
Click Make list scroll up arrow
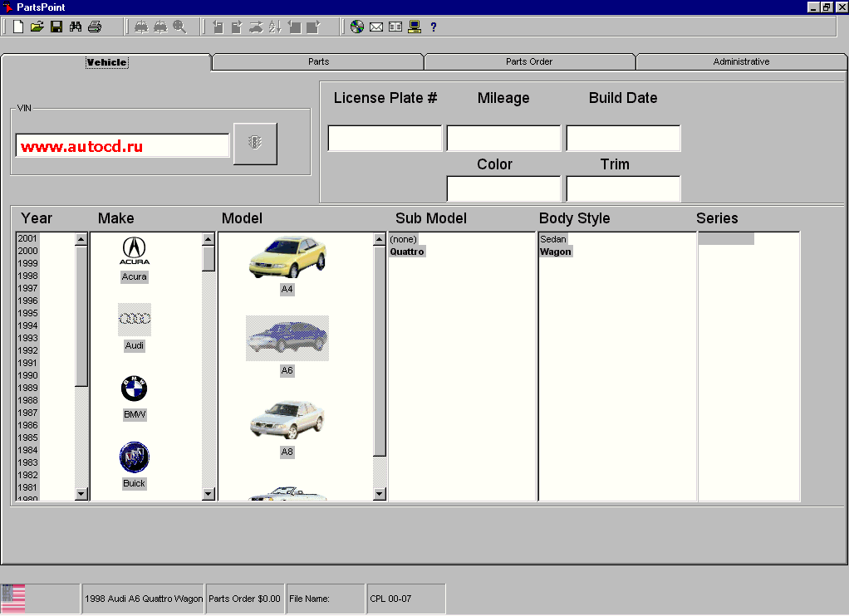coord(209,239)
